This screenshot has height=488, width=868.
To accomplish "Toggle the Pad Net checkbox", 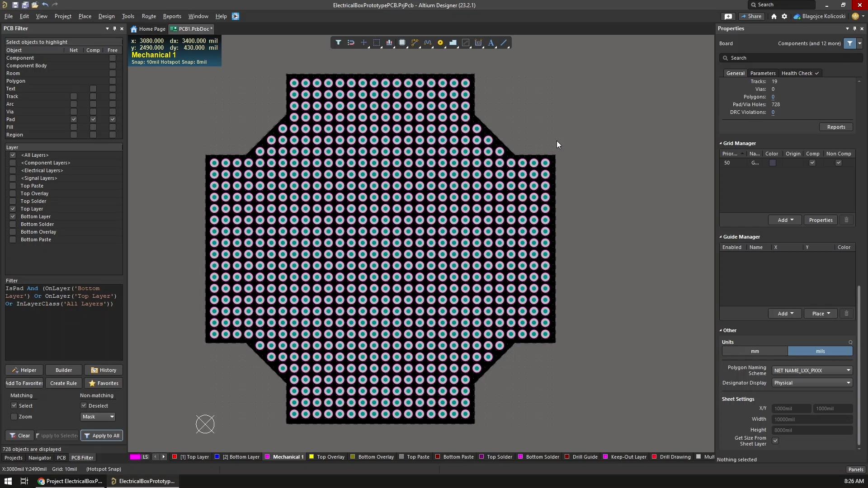I will coord(74,119).
